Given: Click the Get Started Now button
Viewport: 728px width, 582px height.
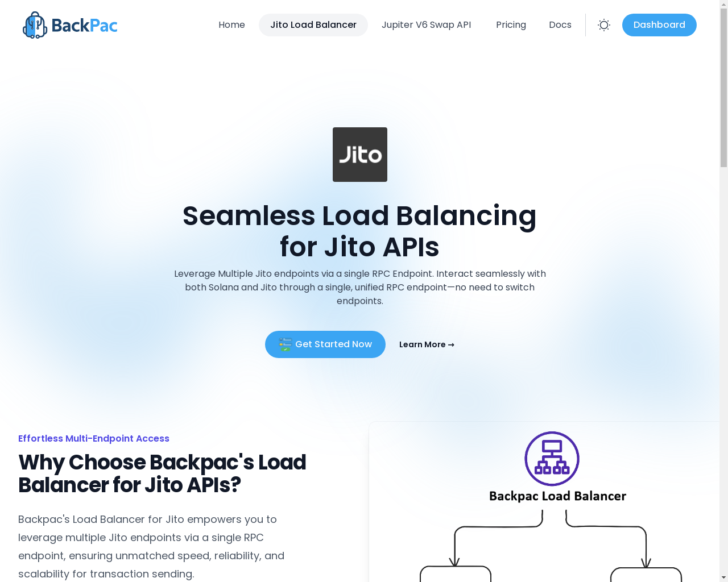Looking at the screenshot, I should [x=325, y=344].
